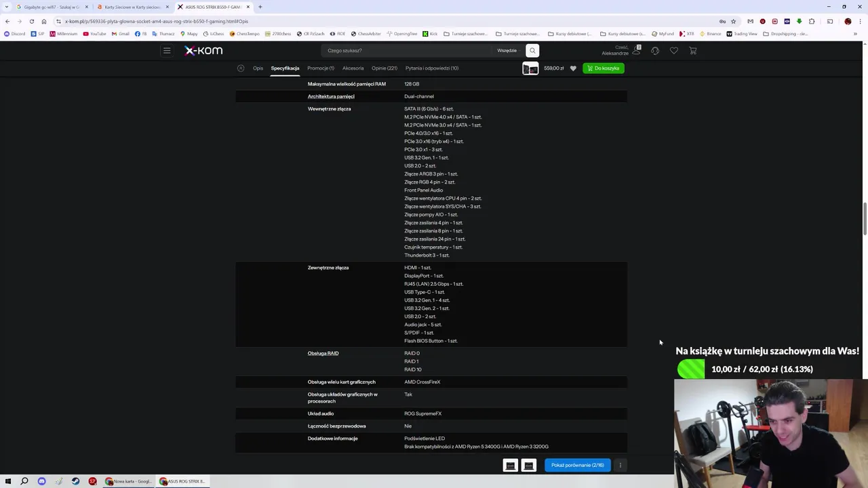Click 'RJ45 (LAN) 2.5 Gbps - 1 szt.' text

[x=433, y=284]
